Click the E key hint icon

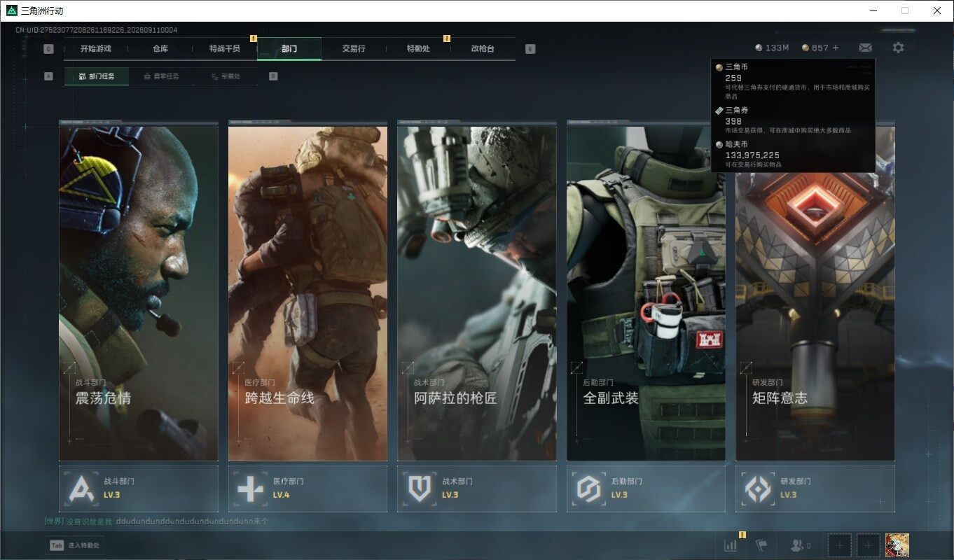[530, 49]
